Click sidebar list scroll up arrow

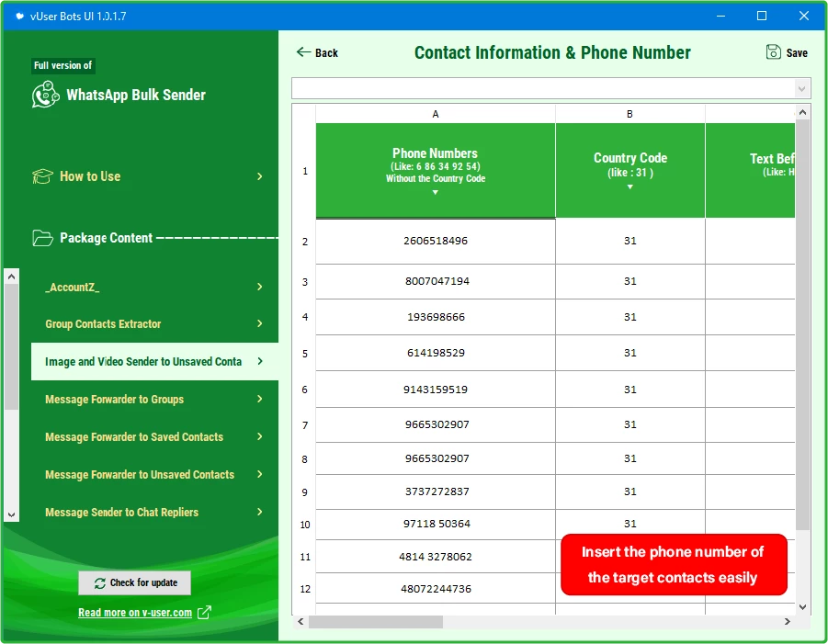pyautogui.click(x=12, y=277)
